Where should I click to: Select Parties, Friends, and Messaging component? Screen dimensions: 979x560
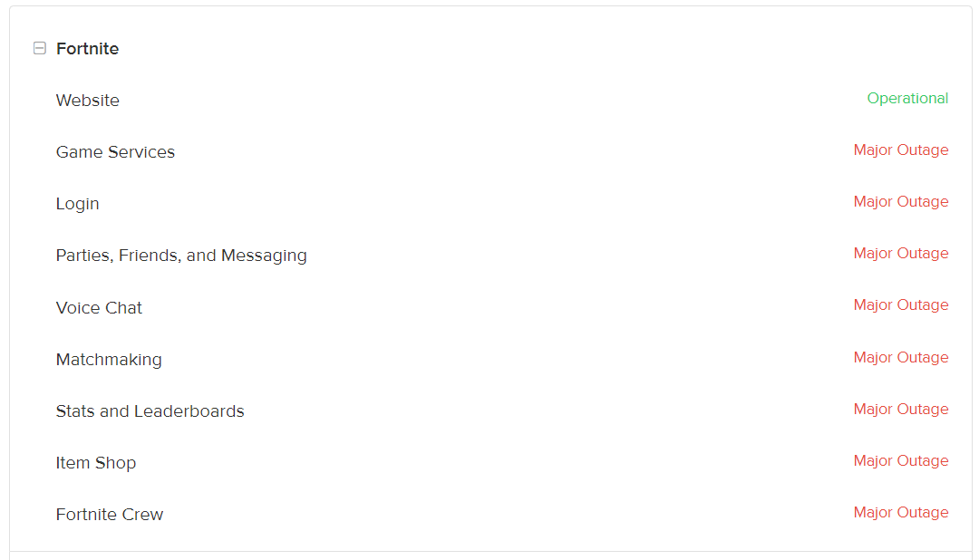point(181,256)
